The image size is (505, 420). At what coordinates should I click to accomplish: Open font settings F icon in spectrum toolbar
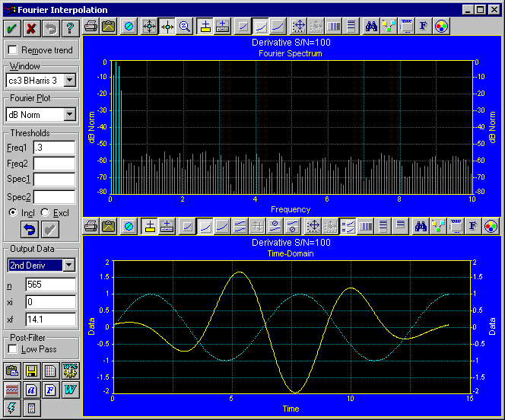[424, 26]
